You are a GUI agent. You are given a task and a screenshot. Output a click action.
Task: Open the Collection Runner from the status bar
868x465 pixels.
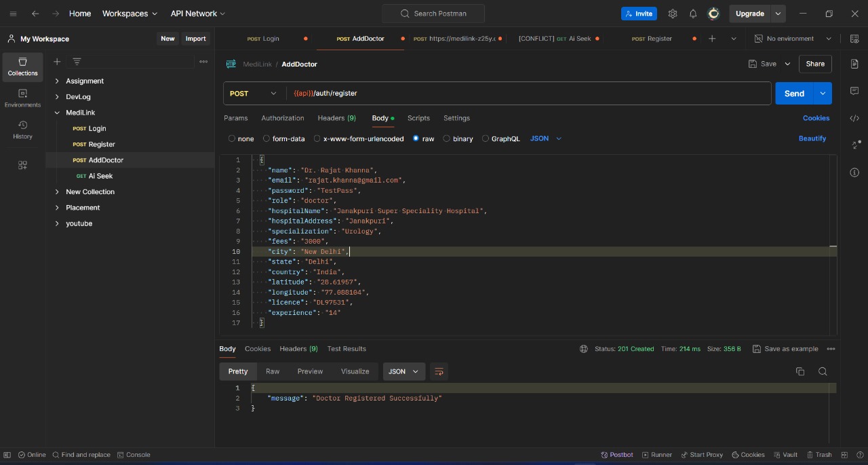tap(657, 455)
